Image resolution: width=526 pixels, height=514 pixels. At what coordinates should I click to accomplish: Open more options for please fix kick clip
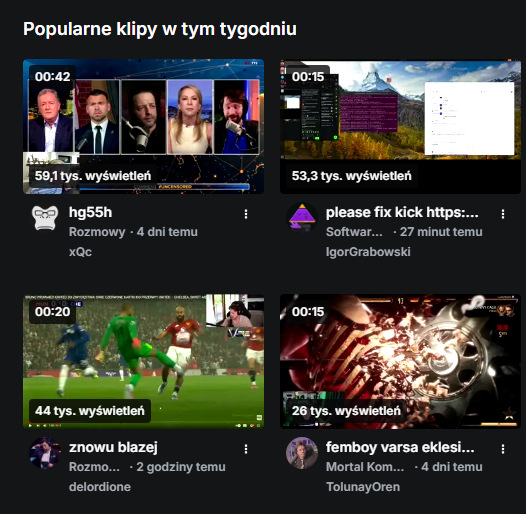coord(503,214)
